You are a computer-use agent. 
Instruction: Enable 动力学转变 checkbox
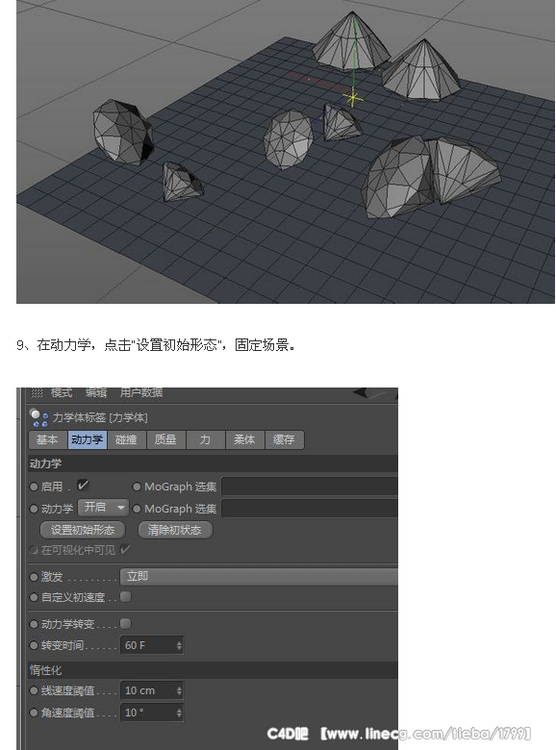point(125,624)
